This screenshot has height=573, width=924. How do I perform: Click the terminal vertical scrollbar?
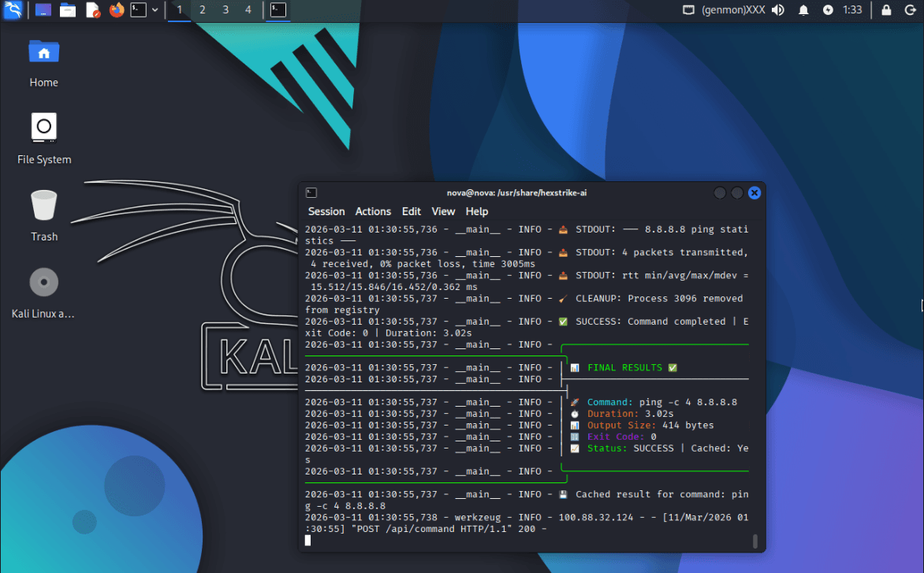tap(754, 540)
